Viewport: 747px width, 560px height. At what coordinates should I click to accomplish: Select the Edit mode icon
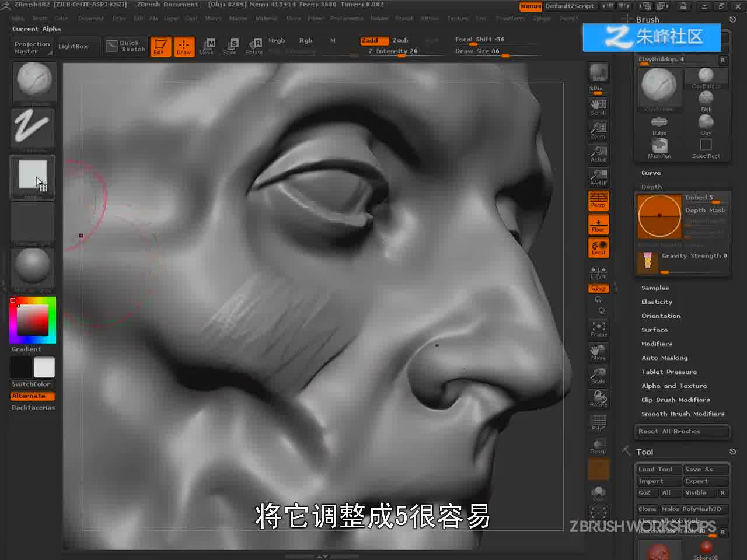160,46
